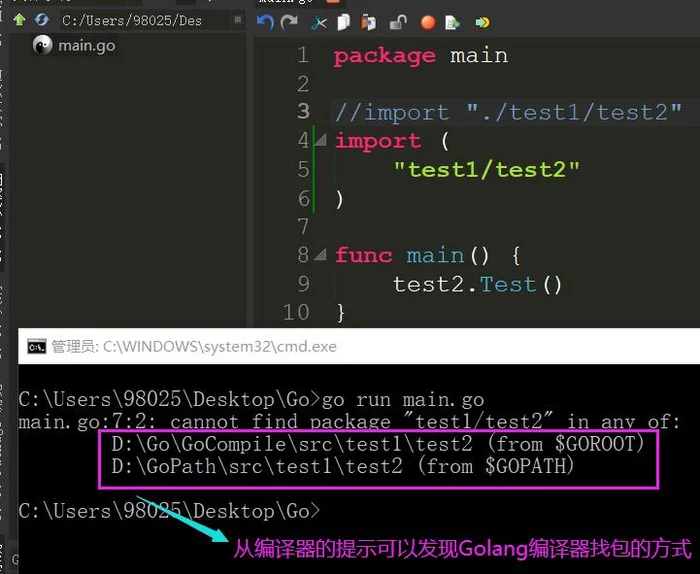700x574 pixels.
Task: Click the copy pages icon
Action: pyautogui.click(x=343, y=22)
